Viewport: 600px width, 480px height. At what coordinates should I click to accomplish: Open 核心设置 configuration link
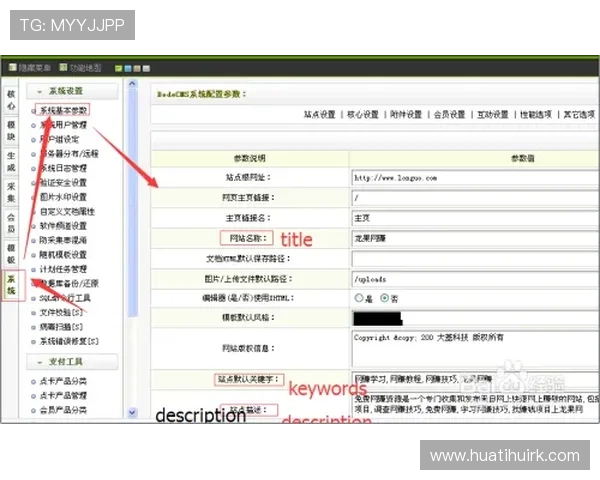point(362,115)
